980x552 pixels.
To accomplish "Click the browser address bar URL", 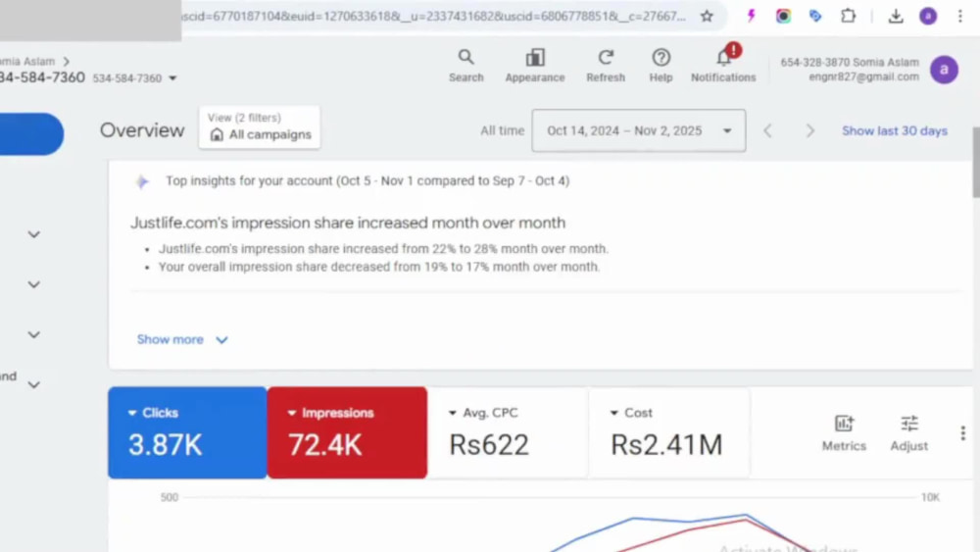I will 434,17.
